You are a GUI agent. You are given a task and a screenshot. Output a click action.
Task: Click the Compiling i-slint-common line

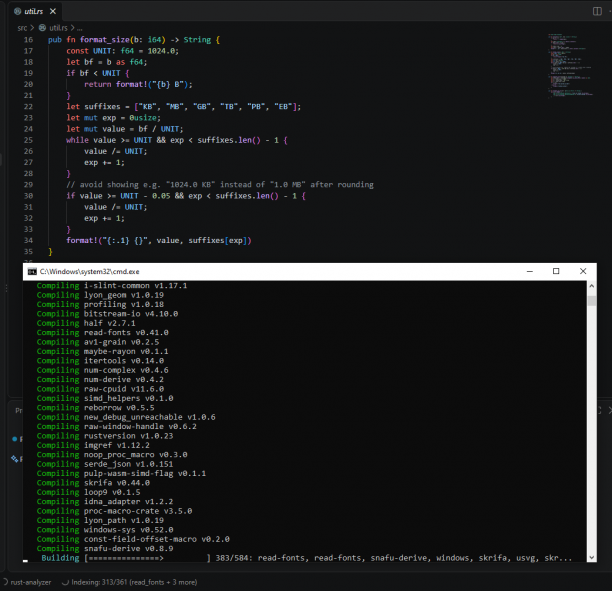click(x=112, y=286)
